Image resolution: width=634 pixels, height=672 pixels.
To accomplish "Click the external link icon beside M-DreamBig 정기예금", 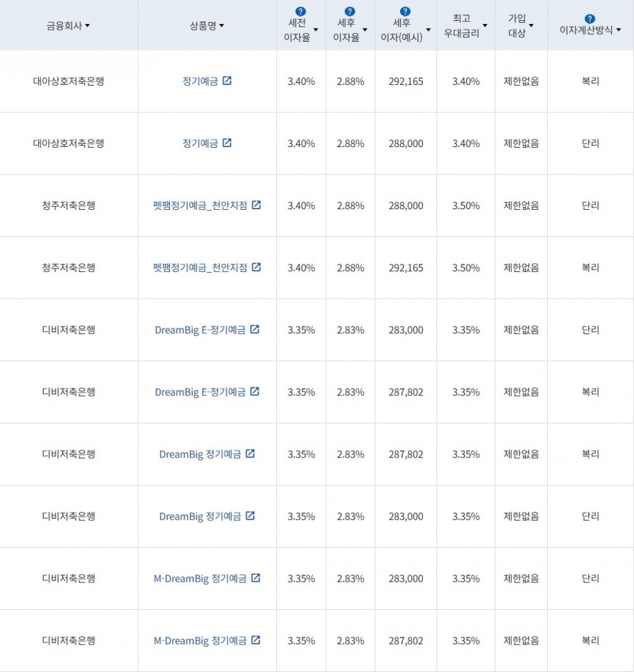I will coord(256,578).
